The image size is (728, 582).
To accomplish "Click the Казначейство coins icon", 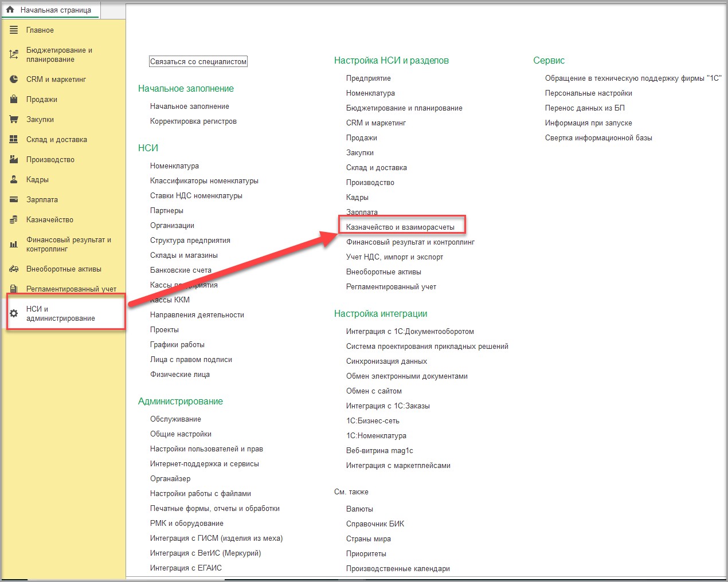I will [14, 219].
